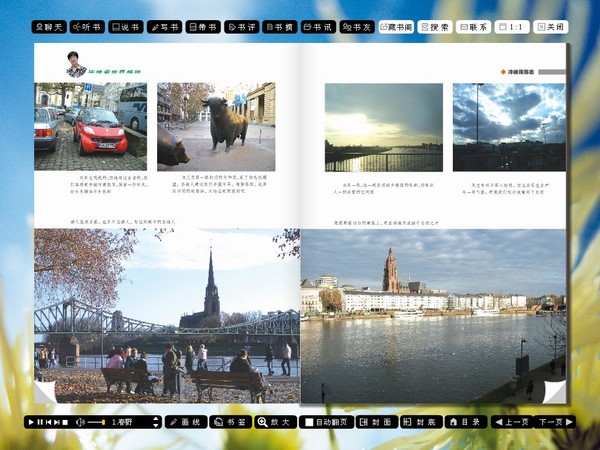Adjust the music volume slider
Image resolution: width=600 pixels, height=450 pixels.
[x=96, y=422]
